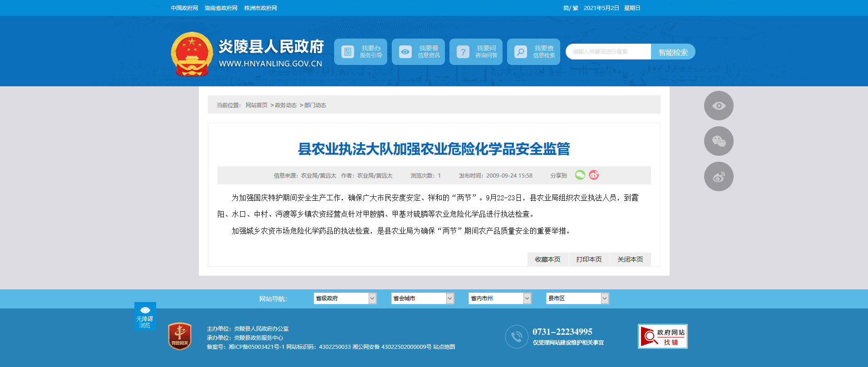Click the green WeChat share icon
868x367 pixels.
pyautogui.click(x=580, y=175)
